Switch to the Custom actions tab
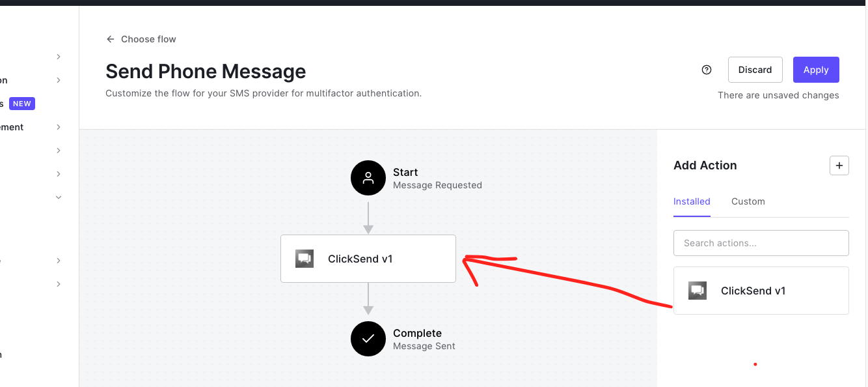This screenshot has height=387, width=868. coord(748,201)
